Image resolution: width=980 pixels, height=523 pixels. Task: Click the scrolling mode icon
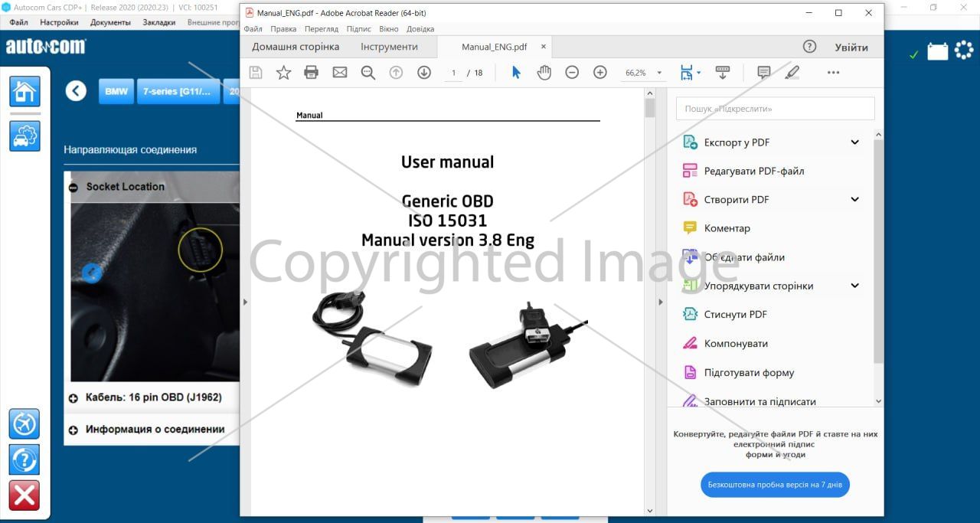coord(723,72)
